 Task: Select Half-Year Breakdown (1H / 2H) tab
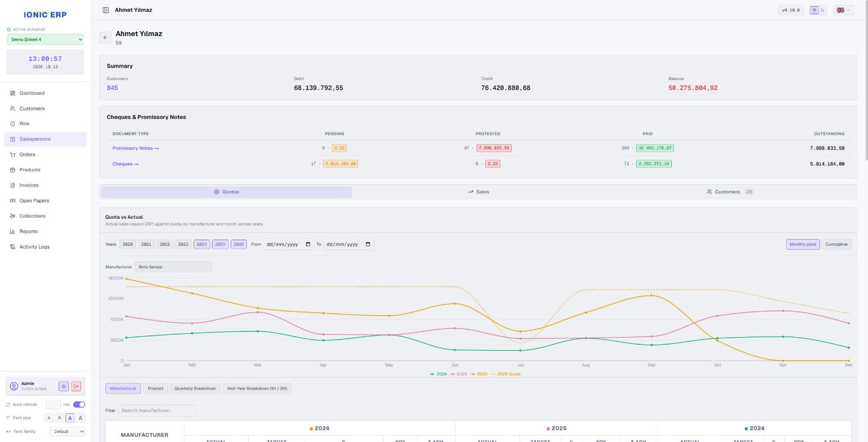click(x=257, y=388)
